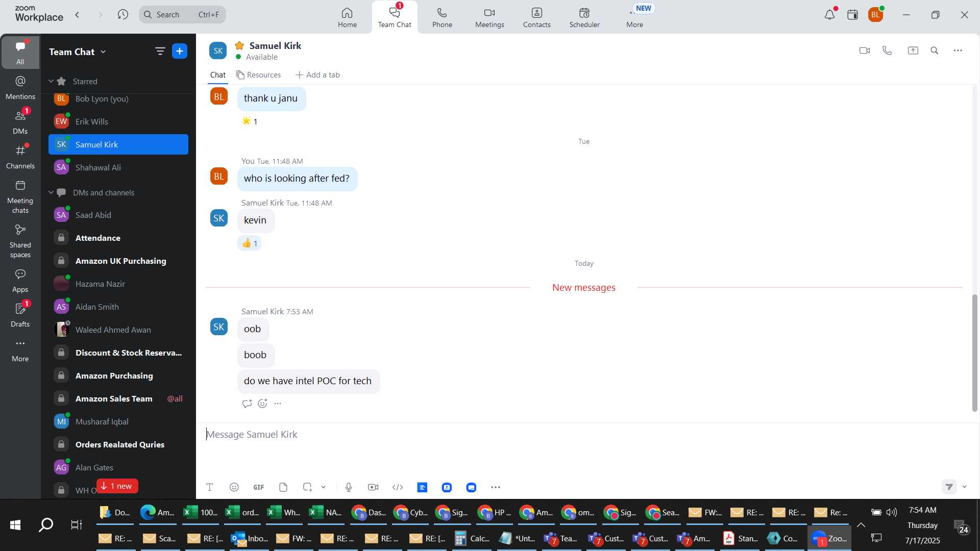This screenshot has width=980, height=551.
Task: Search within the Samuel Kirk chat
Action: (x=935, y=51)
